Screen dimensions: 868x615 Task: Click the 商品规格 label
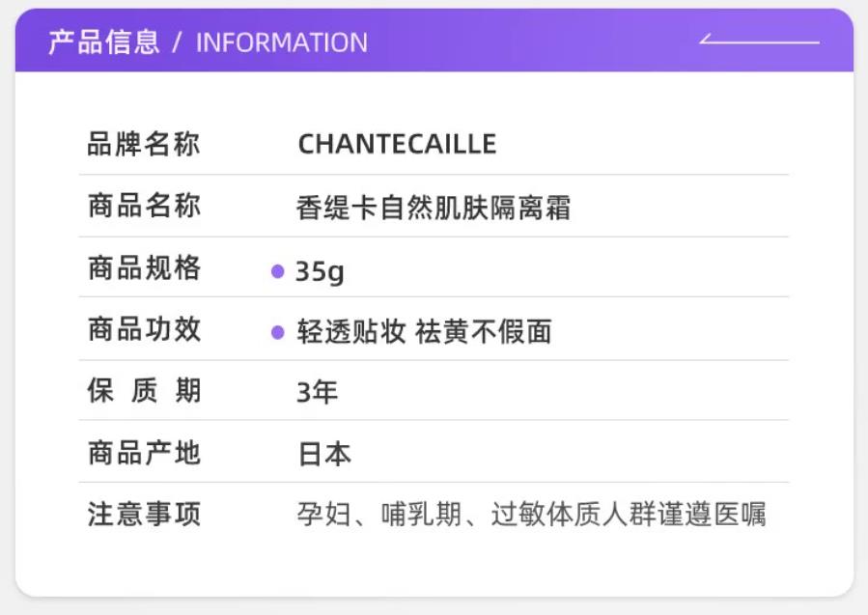[x=144, y=267]
